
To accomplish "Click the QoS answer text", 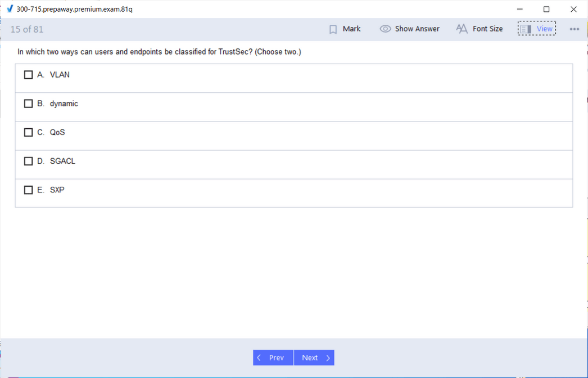I will 57,133.
